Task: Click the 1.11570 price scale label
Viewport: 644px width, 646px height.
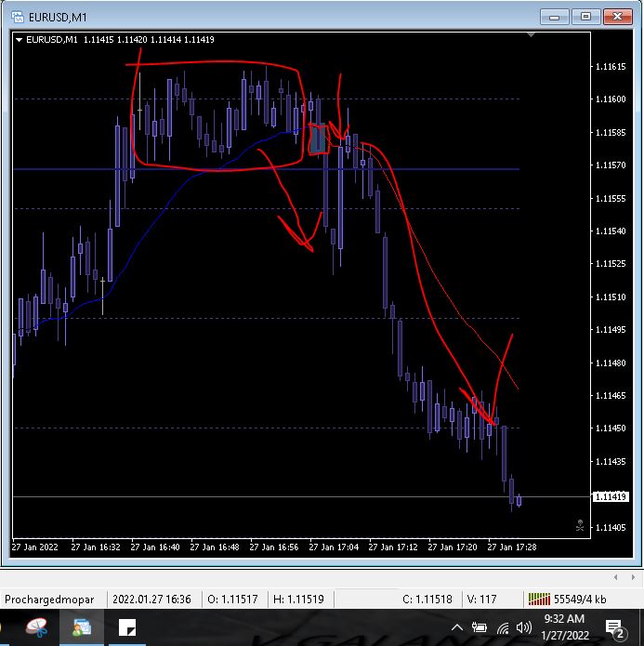Action: pyautogui.click(x=611, y=165)
